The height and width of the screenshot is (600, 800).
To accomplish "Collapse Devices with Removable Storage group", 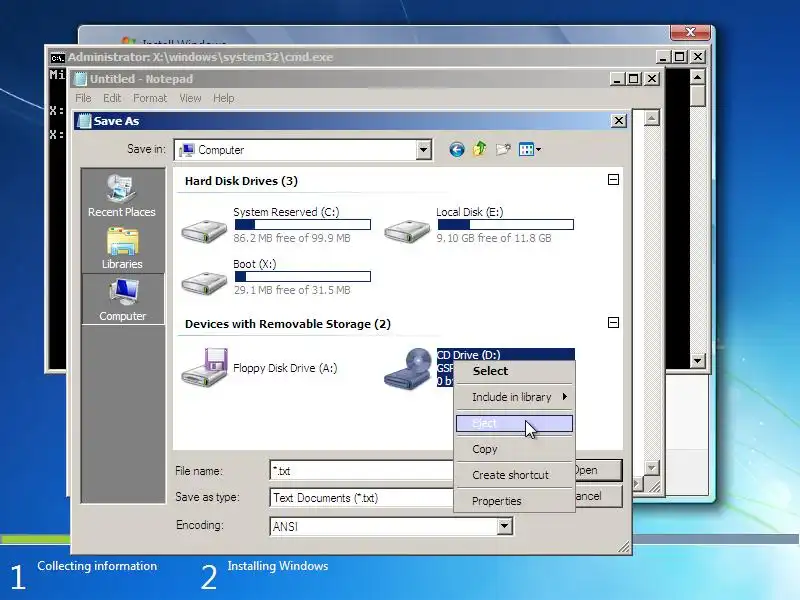I will coord(613,322).
